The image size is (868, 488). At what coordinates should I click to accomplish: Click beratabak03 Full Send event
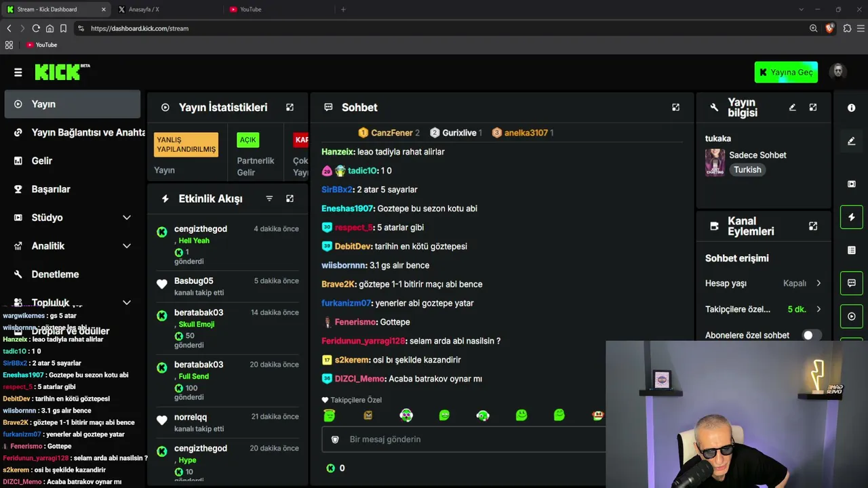227,381
